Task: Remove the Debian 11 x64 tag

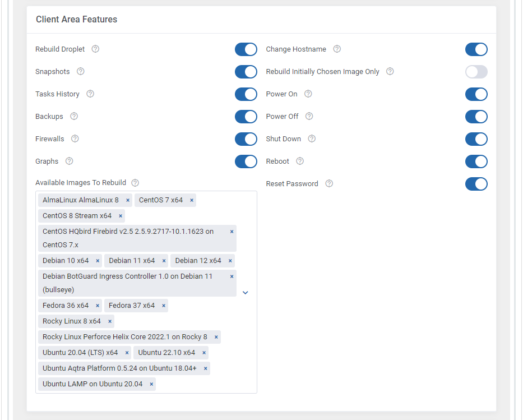Action: [x=164, y=261]
